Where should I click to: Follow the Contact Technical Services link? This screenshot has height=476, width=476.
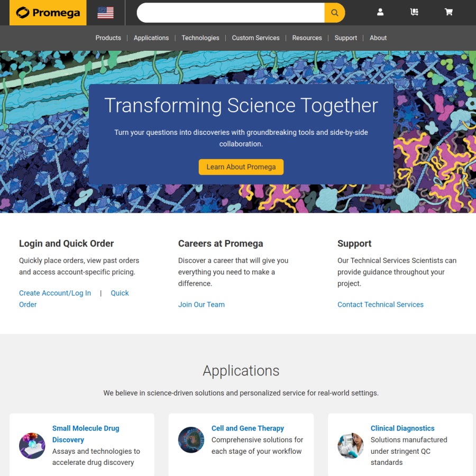pos(380,305)
